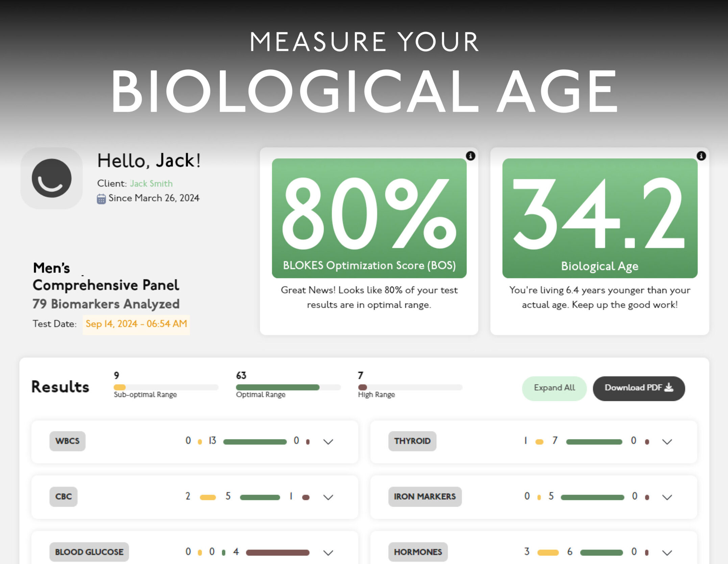
Task: Open the Jack Smith client link
Action: [151, 184]
